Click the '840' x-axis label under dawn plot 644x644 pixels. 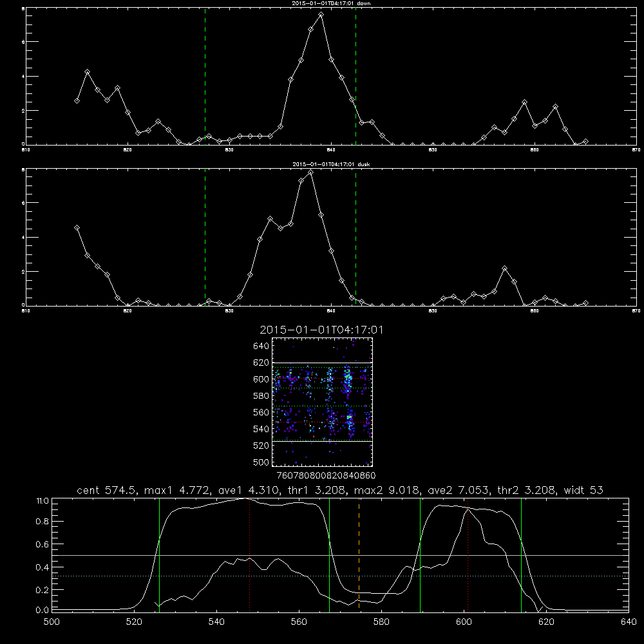[331, 150]
